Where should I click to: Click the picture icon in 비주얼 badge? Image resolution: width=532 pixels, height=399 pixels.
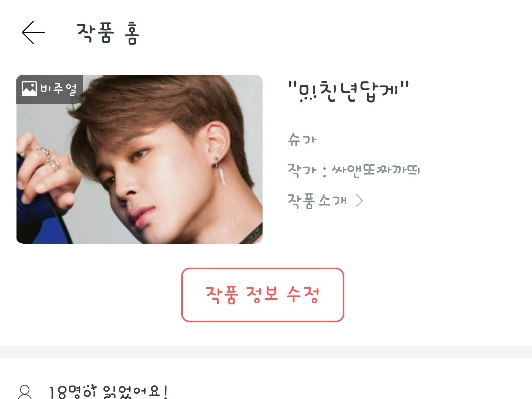29,89
